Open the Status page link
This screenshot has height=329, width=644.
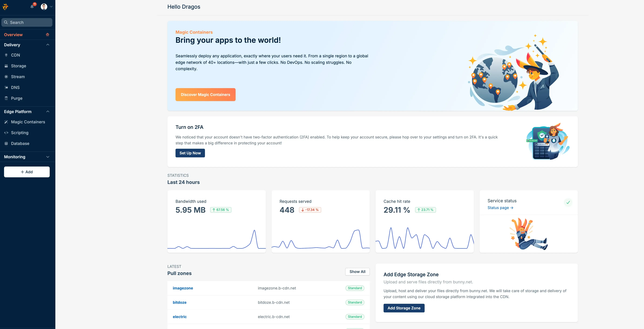500,208
